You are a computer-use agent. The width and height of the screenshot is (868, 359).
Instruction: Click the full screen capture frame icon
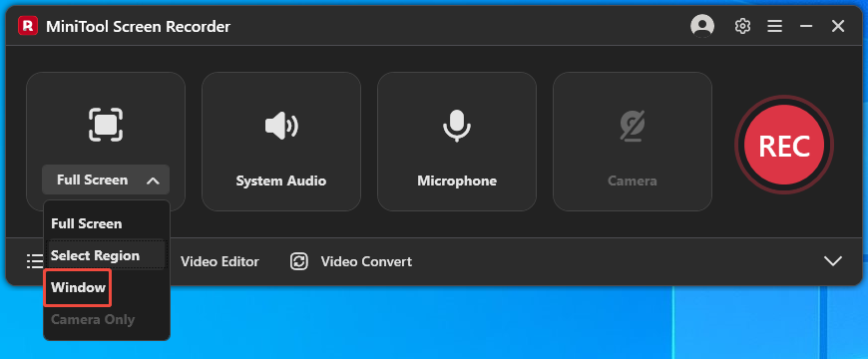[x=106, y=125]
